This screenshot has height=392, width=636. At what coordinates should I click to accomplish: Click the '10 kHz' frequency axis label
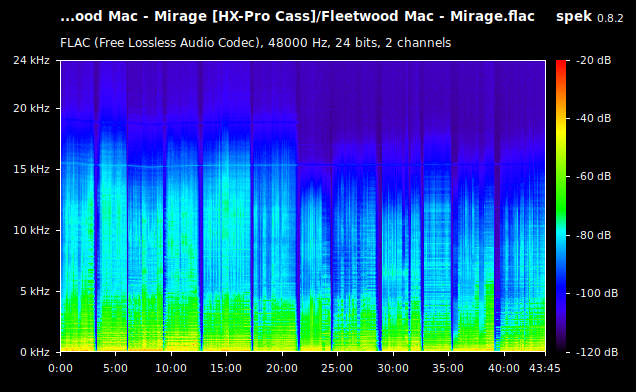(31, 230)
